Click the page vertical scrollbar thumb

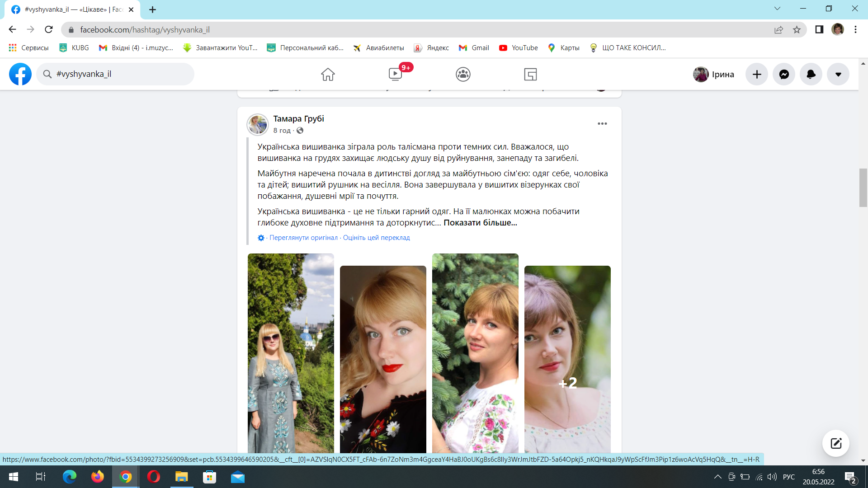(863, 188)
